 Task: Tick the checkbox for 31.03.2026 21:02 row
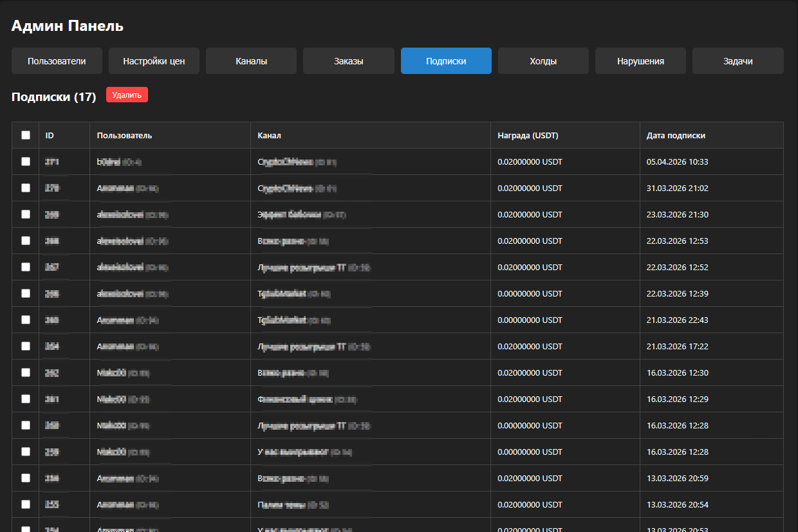26,188
